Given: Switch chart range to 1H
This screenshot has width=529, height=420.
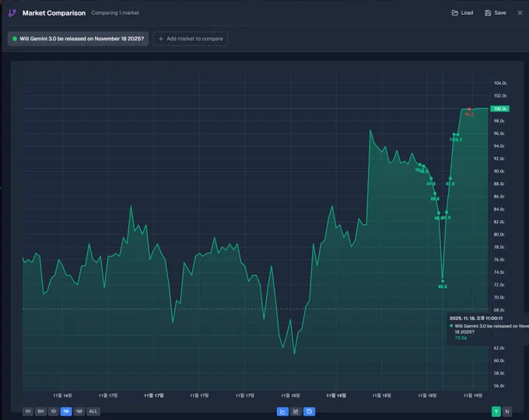Looking at the screenshot, I should coord(28,411).
